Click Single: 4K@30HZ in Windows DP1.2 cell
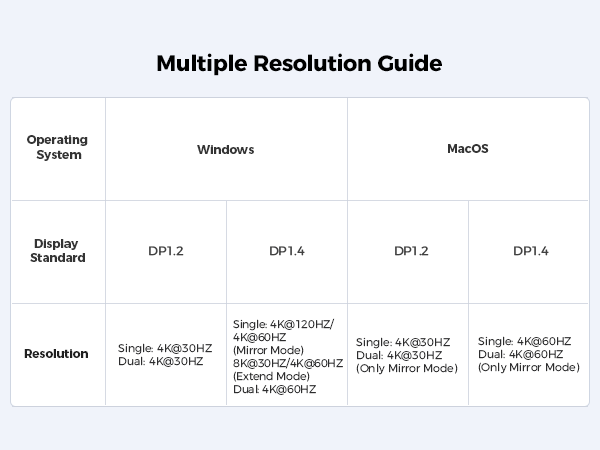Viewport: 600px width, 450px height. [165, 348]
